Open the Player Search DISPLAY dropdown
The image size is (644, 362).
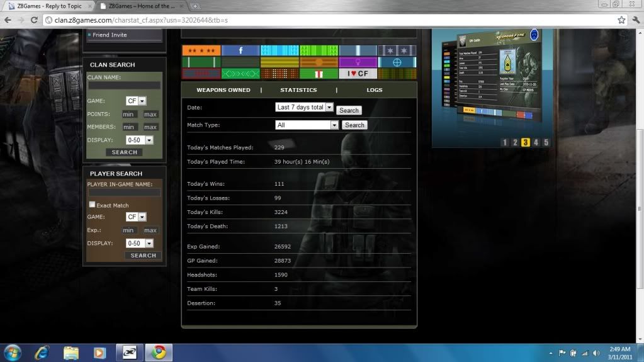click(139, 243)
